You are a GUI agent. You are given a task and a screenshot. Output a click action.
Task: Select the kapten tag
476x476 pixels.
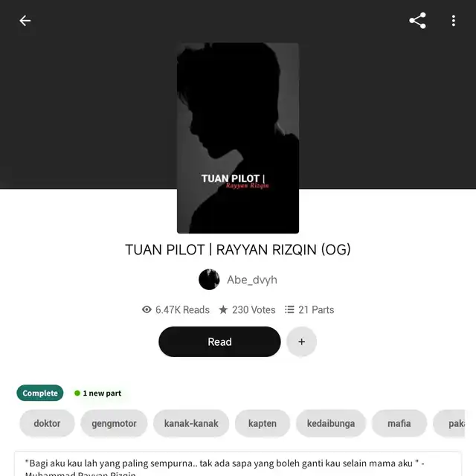263,423
